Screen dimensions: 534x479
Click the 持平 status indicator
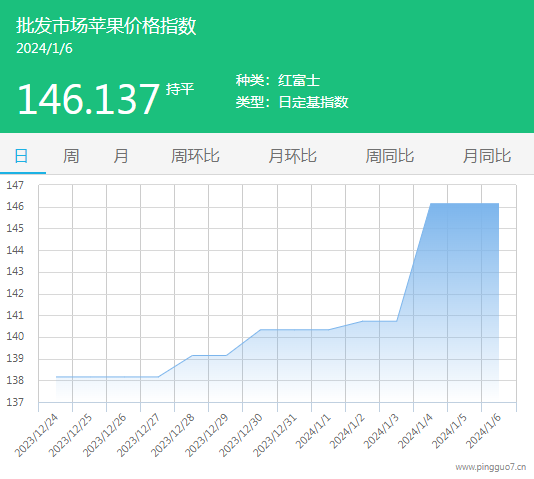(180, 90)
